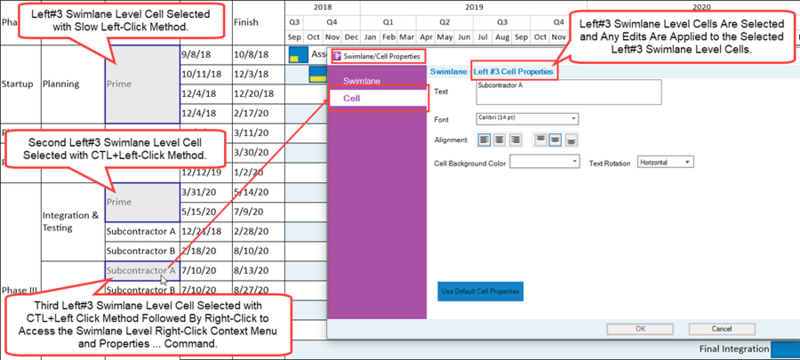800x360 pixels.
Task: Click the Aug month header
Action: click(502, 37)
